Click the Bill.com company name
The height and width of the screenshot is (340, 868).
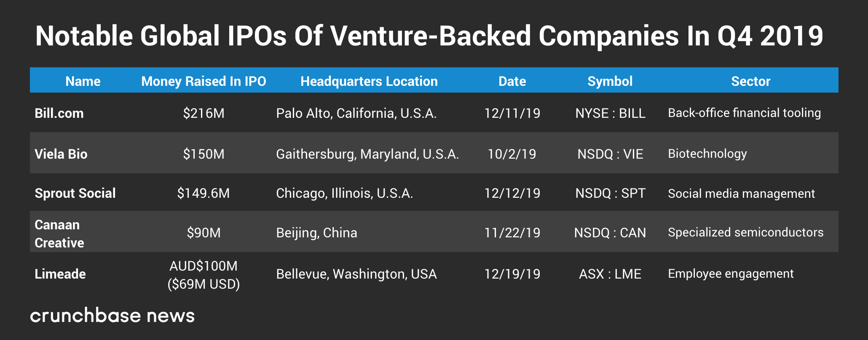[59, 113]
